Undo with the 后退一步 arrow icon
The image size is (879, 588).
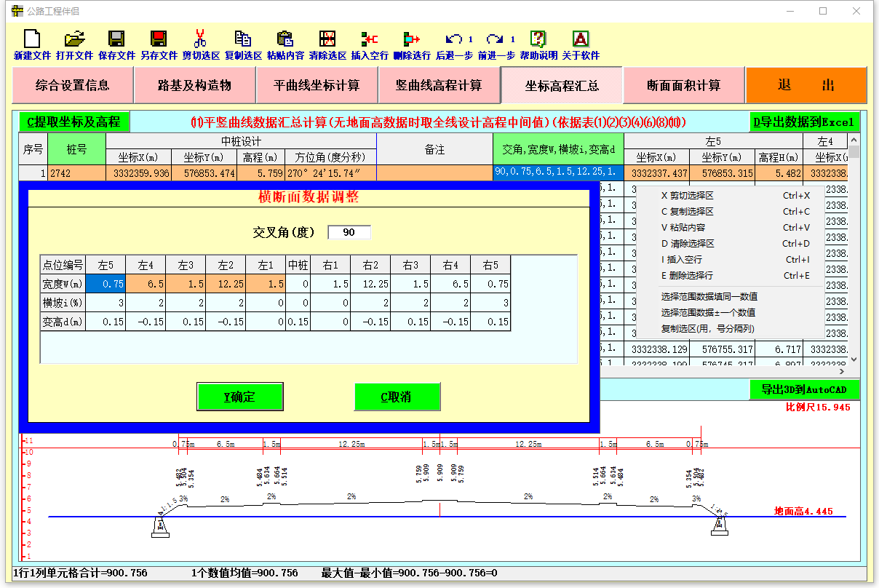pos(454,39)
